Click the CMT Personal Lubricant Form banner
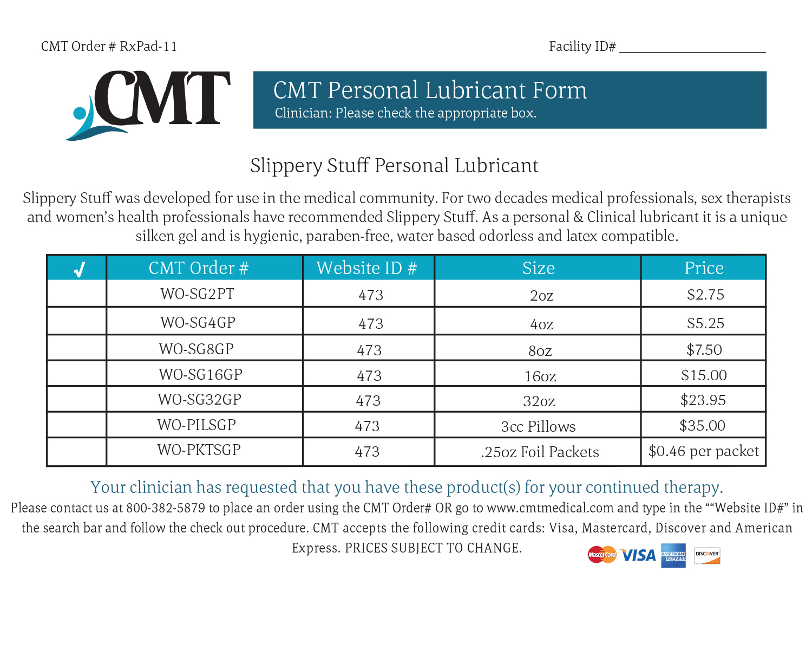This screenshot has width=812, height=650. 509,100
